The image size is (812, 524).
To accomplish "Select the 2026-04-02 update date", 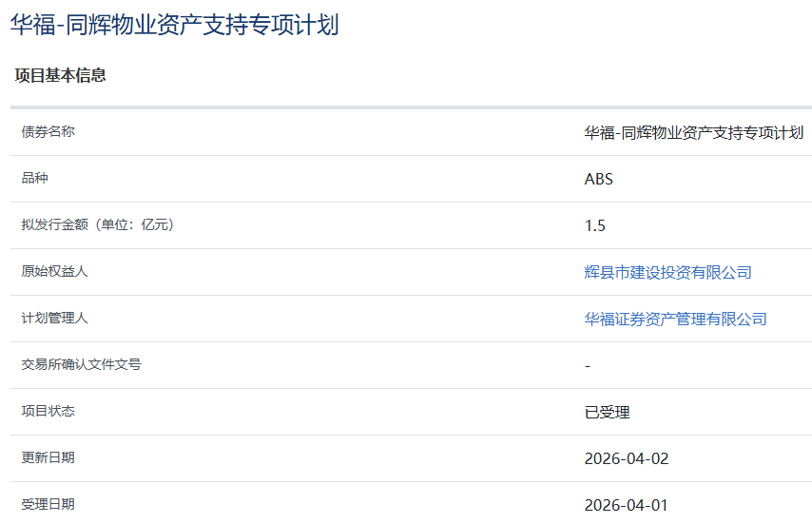I will pos(627,458).
